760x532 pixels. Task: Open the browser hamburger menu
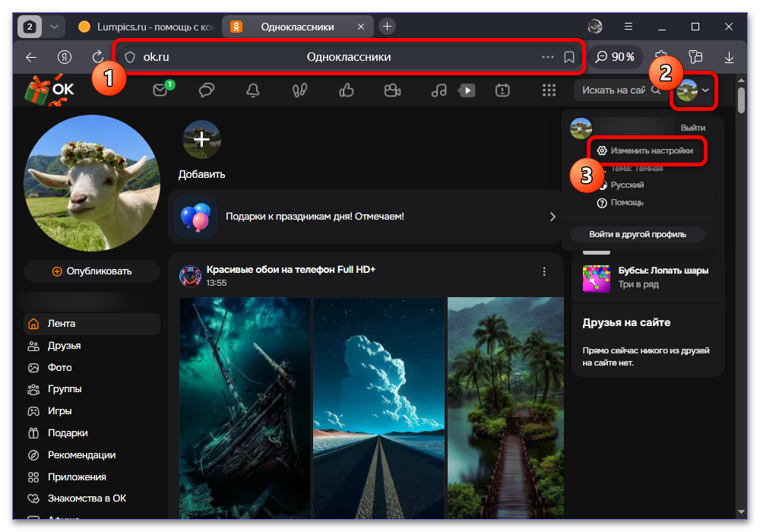click(629, 27)
